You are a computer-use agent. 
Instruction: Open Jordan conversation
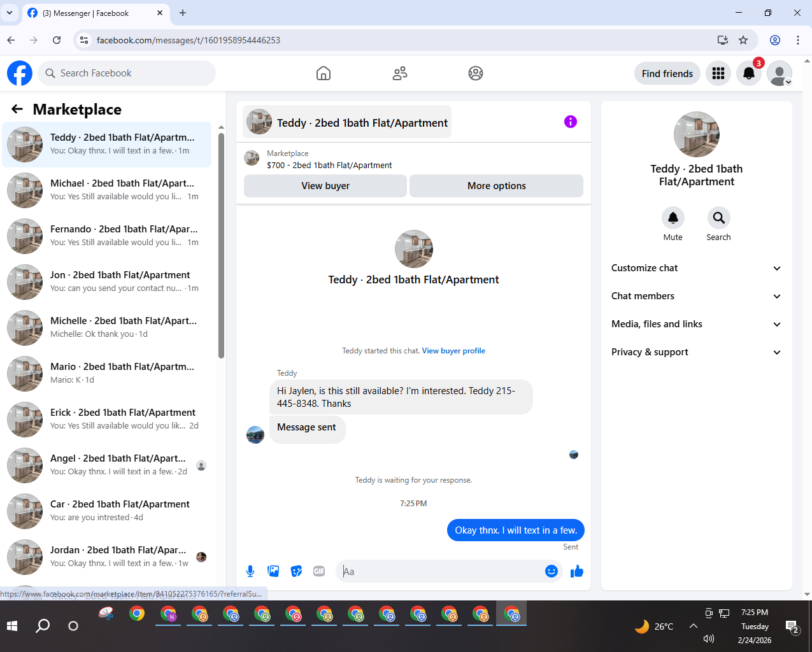tap(107, 557)
